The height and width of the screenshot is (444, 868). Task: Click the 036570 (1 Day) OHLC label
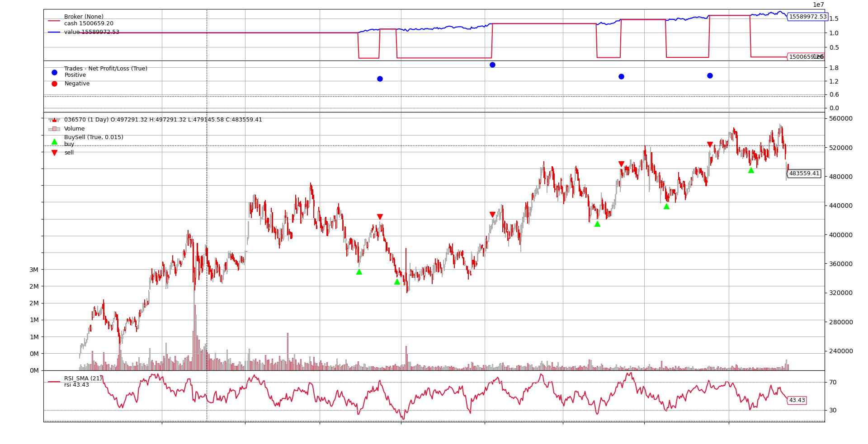163,120
